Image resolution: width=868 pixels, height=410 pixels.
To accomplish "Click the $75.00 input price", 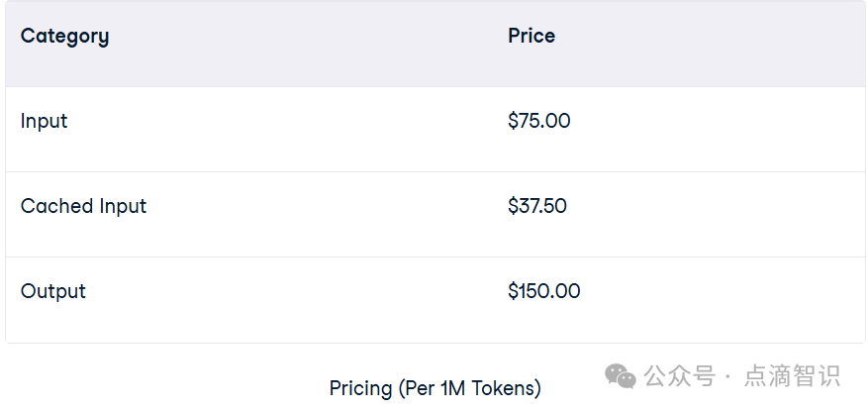I will [x=539, y=121].
